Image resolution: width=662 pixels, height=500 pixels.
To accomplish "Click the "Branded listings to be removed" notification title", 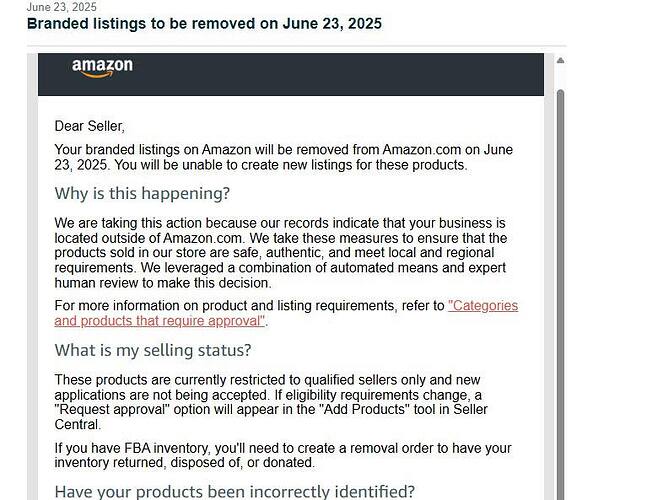I will [204, 23].
